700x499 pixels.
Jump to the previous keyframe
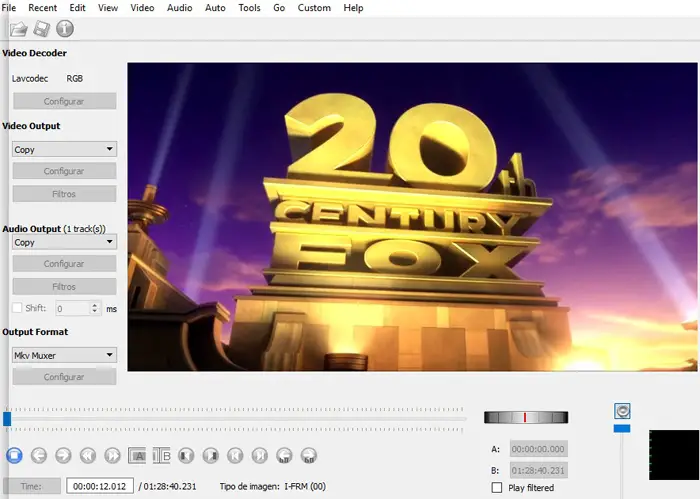tap(88, 456)
